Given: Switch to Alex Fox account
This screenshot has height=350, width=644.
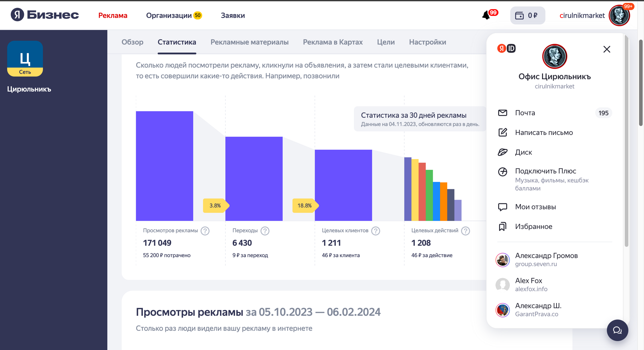Looking at the screenshot, I should click(x=554, y=285).
